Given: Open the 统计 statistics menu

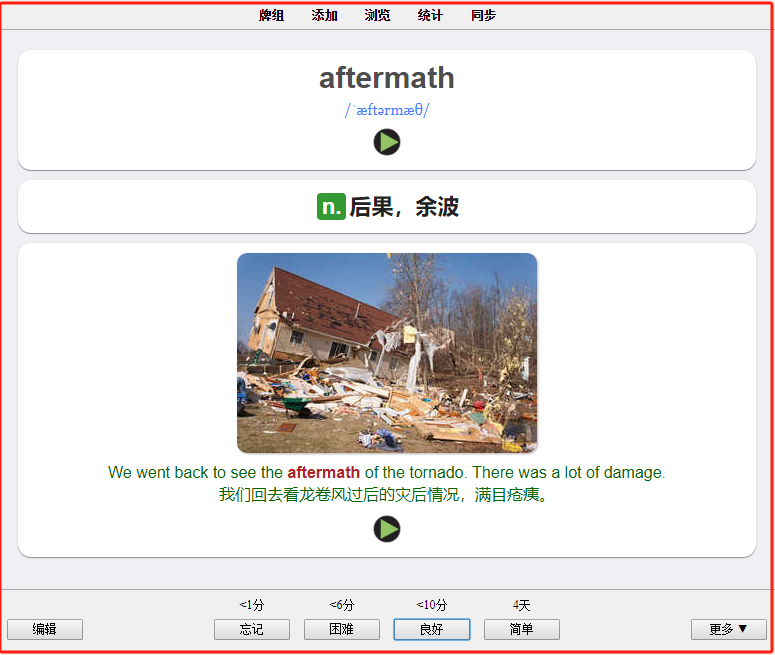Looking at the screenshot, I should click(430, 15).
